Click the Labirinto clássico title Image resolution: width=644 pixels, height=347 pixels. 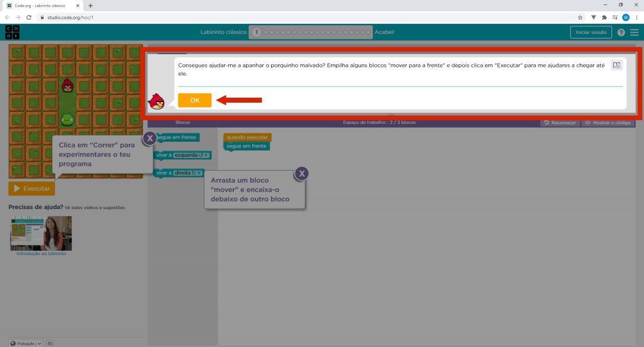tap(223, 32)
